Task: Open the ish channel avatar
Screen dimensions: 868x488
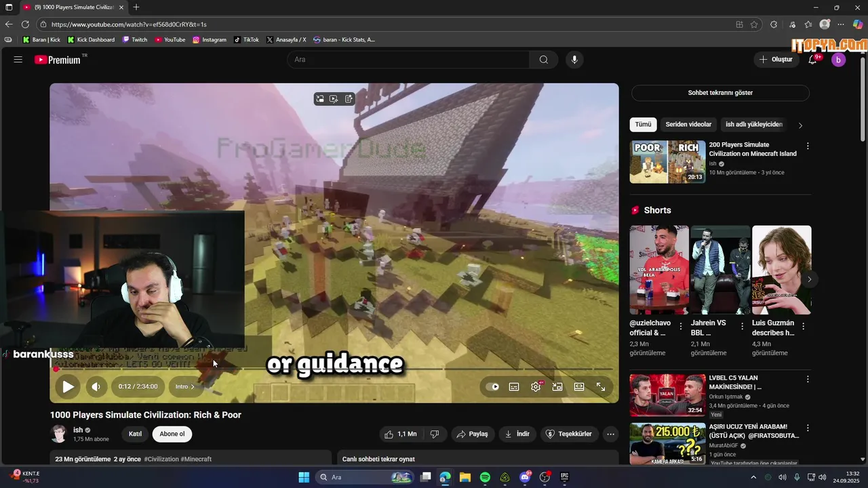Action: click(x=59, y=434)
